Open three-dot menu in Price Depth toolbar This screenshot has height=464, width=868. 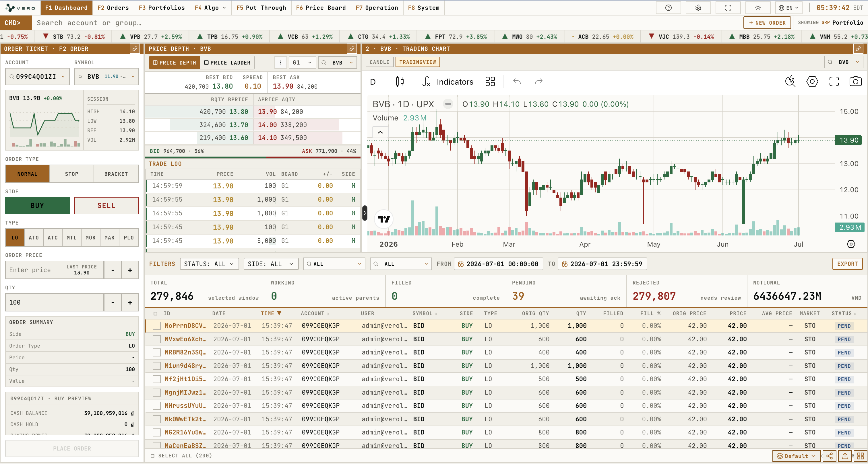tap(280, 62)
